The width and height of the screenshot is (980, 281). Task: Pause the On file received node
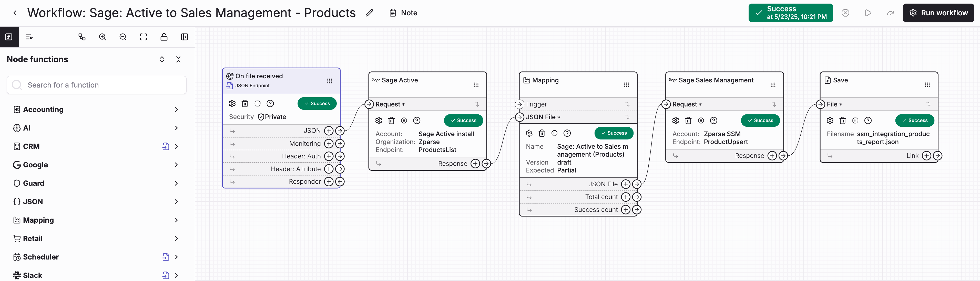258,103
